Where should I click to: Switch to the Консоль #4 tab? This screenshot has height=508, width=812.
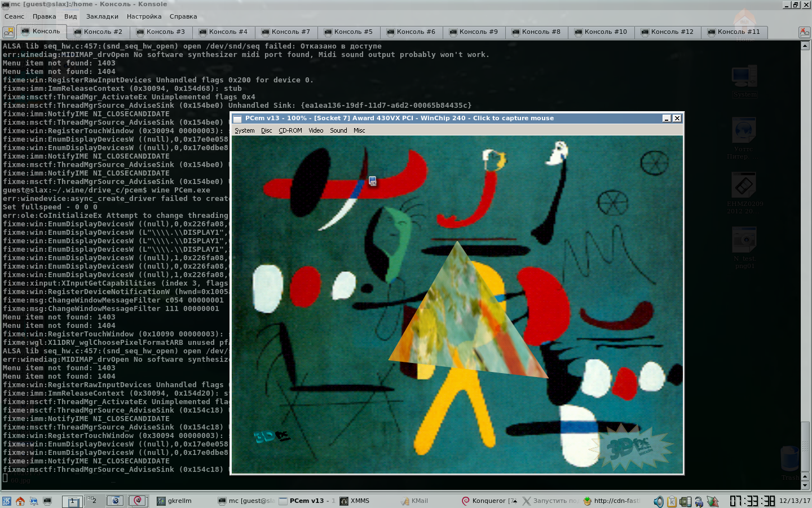click(x=223, y=32)
